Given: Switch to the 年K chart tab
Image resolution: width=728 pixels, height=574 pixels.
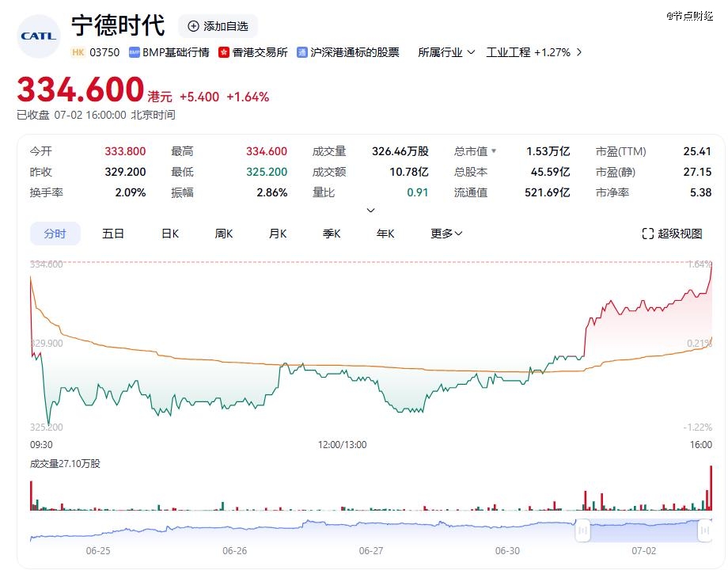Looking at the screenshot, I should (x=385, y=234).
